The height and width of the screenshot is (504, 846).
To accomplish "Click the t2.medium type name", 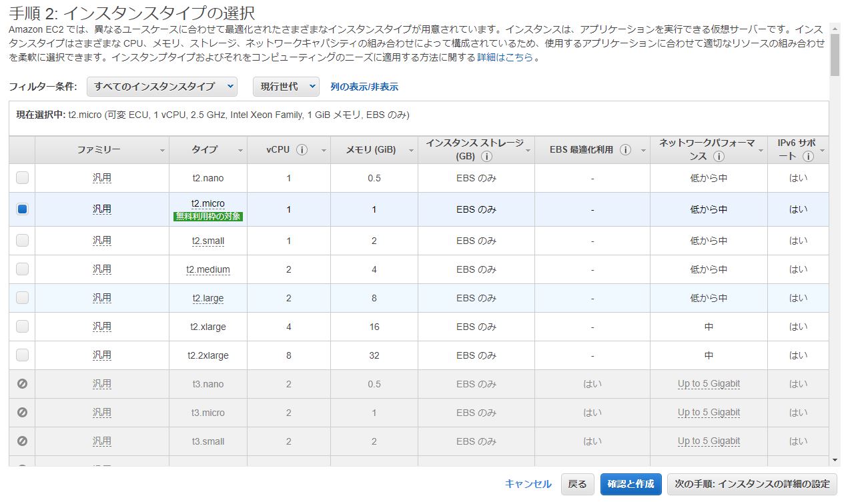I will [208, 269].
